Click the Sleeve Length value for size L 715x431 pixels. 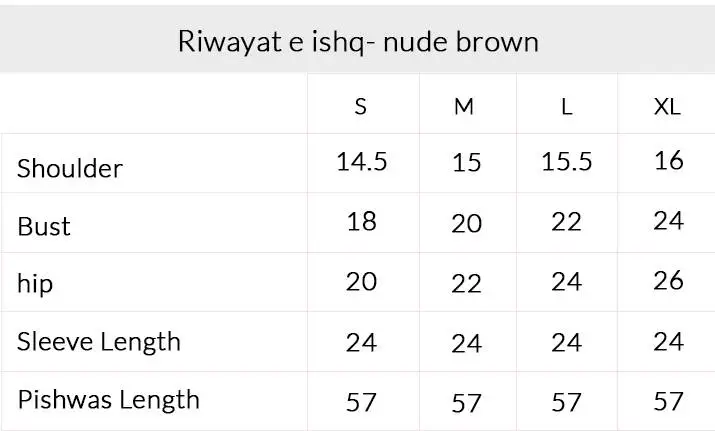point(567,343)
